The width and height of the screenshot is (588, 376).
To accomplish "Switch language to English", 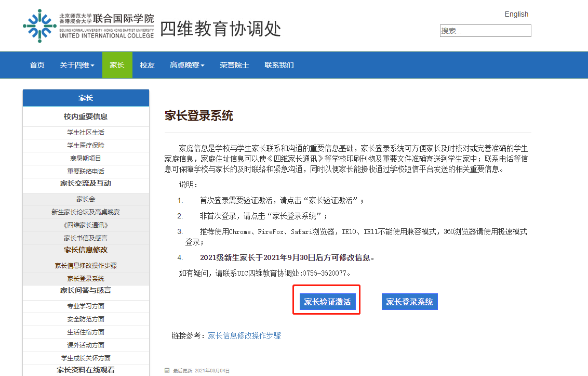I will click(x=516, y=14).
